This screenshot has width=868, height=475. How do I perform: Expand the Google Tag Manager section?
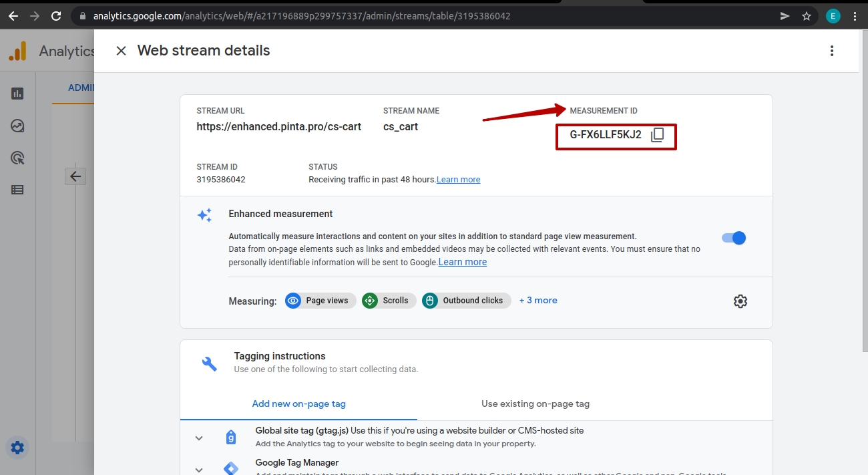(199, 469)
